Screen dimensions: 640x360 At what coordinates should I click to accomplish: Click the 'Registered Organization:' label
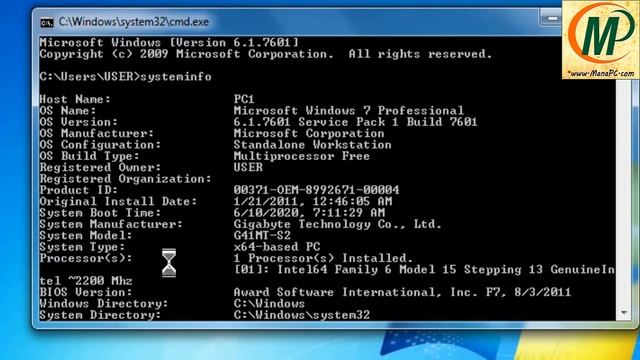click(126, 179)
